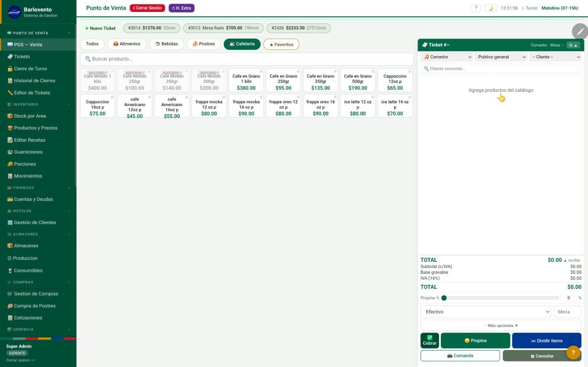This screenshot has height=367, width=588.
Task: Toggle dark mode moon button
Action: 491,8
